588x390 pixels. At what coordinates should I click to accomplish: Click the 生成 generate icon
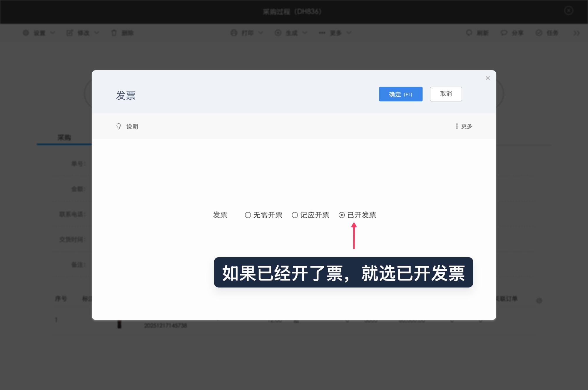(278, 33)
